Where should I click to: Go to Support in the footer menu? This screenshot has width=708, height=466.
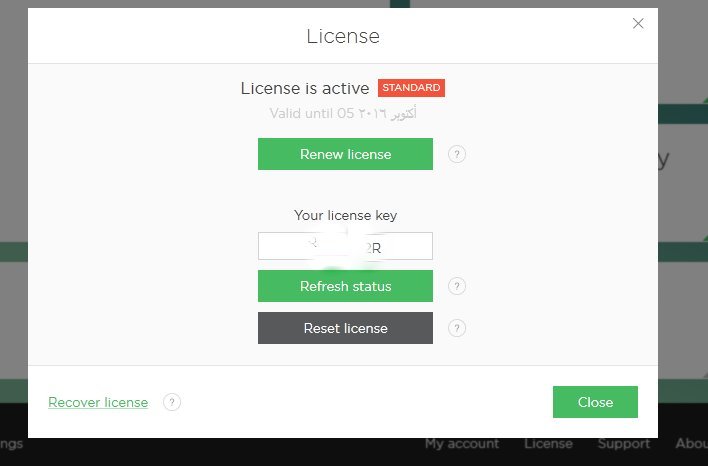coord(623,443)
